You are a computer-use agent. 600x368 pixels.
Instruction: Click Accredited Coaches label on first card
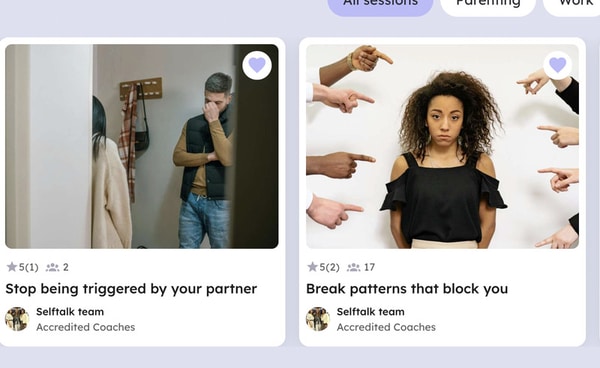[86, 327]
